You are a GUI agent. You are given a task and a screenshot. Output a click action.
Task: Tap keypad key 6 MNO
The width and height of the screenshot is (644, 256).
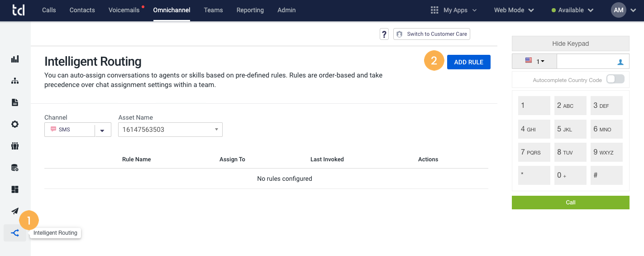point(607,129)
